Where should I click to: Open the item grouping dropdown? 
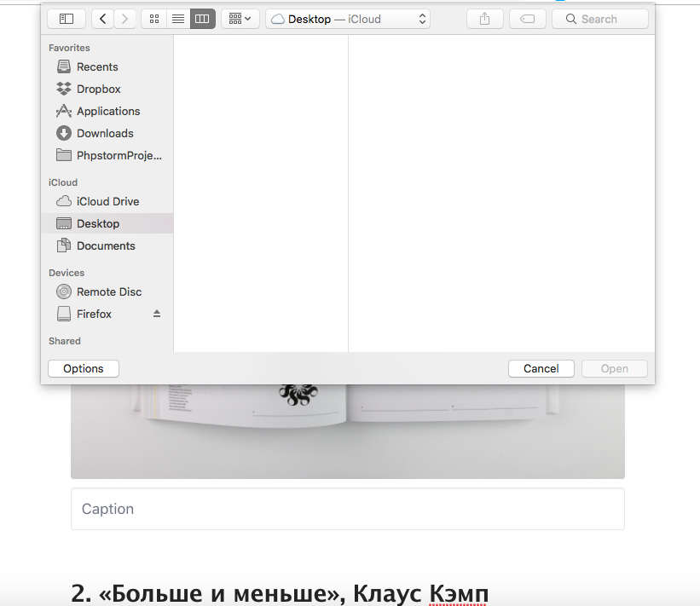point(240,19)
